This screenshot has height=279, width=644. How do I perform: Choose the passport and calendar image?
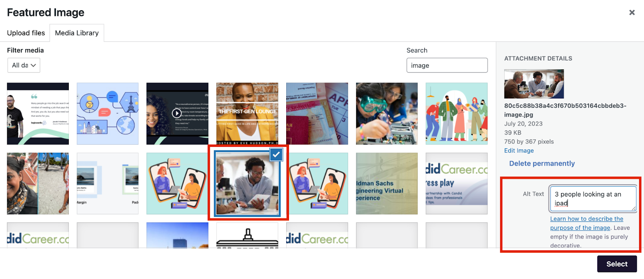pos(317,114)
